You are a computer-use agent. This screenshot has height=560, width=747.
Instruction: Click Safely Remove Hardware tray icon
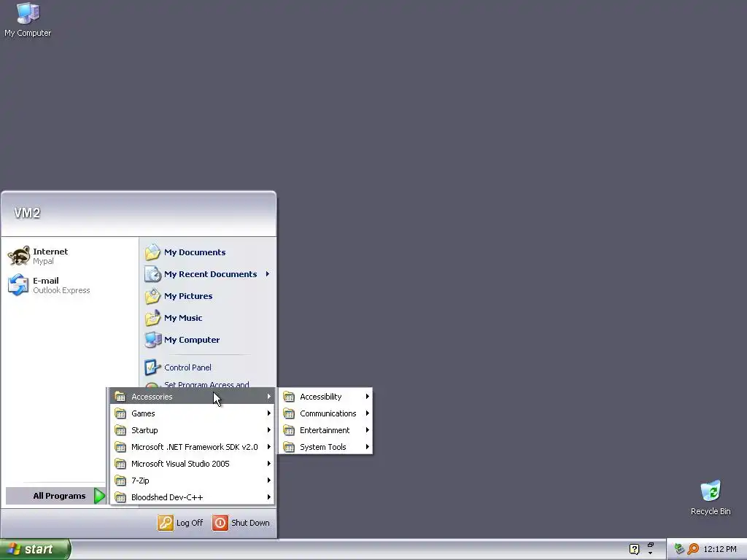(679, 549)
